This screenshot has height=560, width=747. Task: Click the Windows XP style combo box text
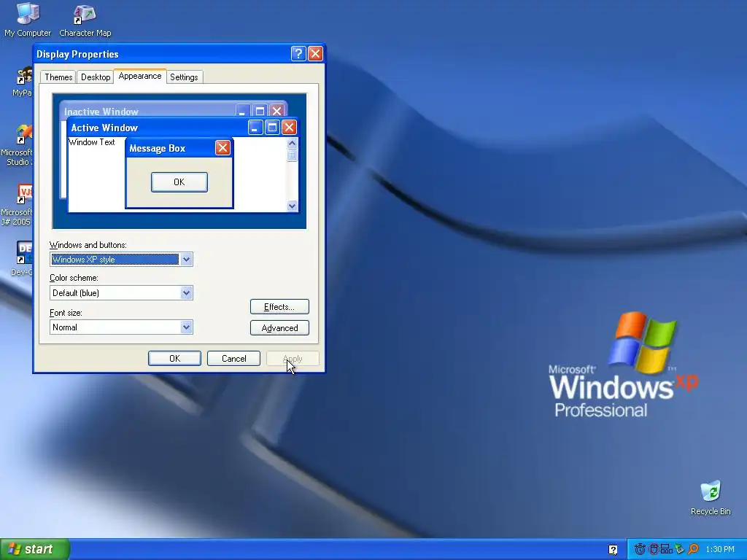click(115, 260)
